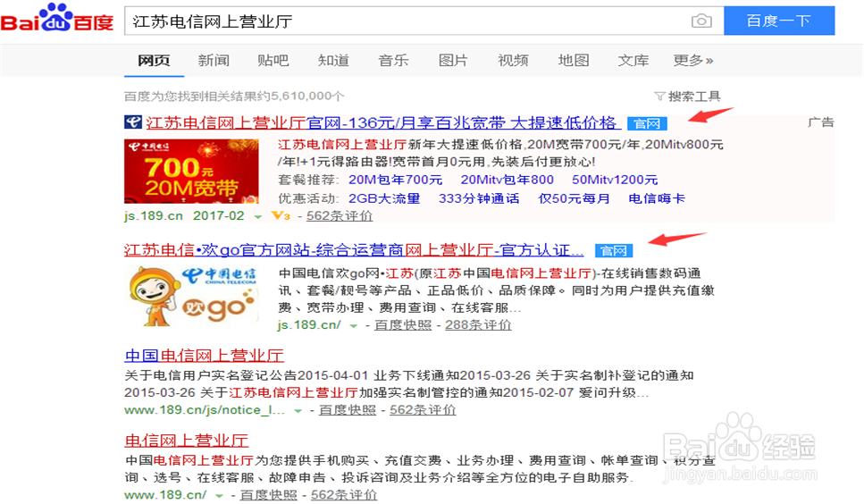The height and width of the screenshot is (504, 864).
Task: Switch to the 视频 tab
Action: [x=513, y=60]
